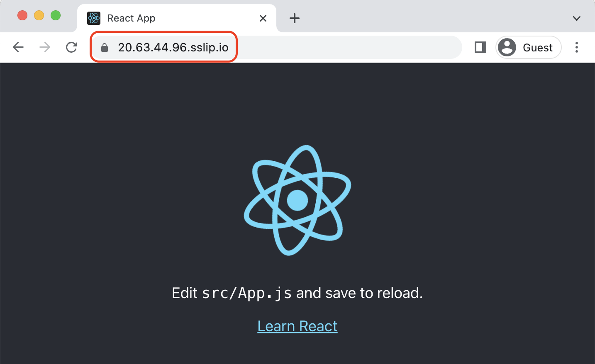Open the Chrome three-dot menu
The image size is (595, 364).
577,47
